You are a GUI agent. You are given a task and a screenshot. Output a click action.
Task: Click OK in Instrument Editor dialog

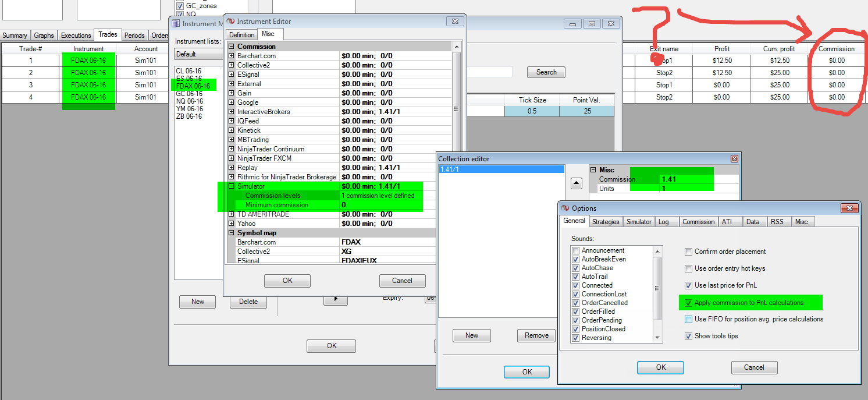click(287, 281)
